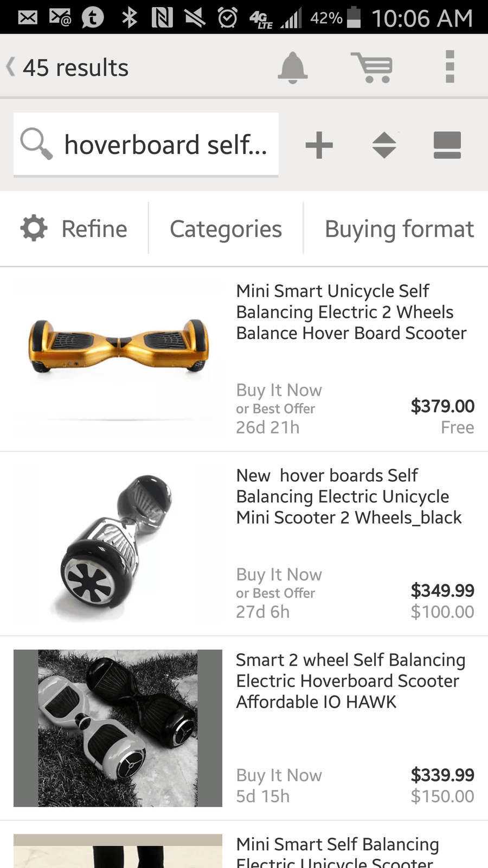Open the Categories filter
The height and width of the screenshot is (868, 488).
pos(226,228)
